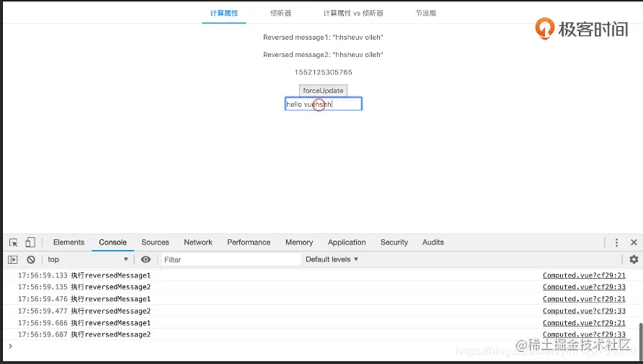Show the console sidebar icon
The image size is (643, 364).
[x=13, y=259]
